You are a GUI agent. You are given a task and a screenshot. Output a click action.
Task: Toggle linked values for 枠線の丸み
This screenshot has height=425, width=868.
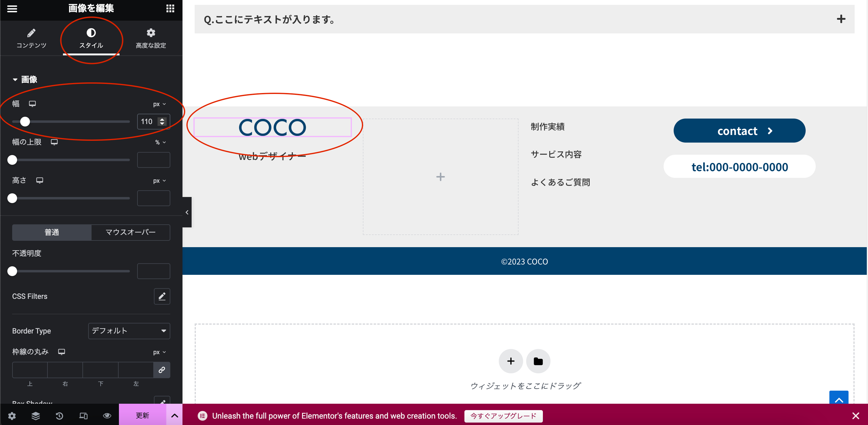[x=162, y=370]
